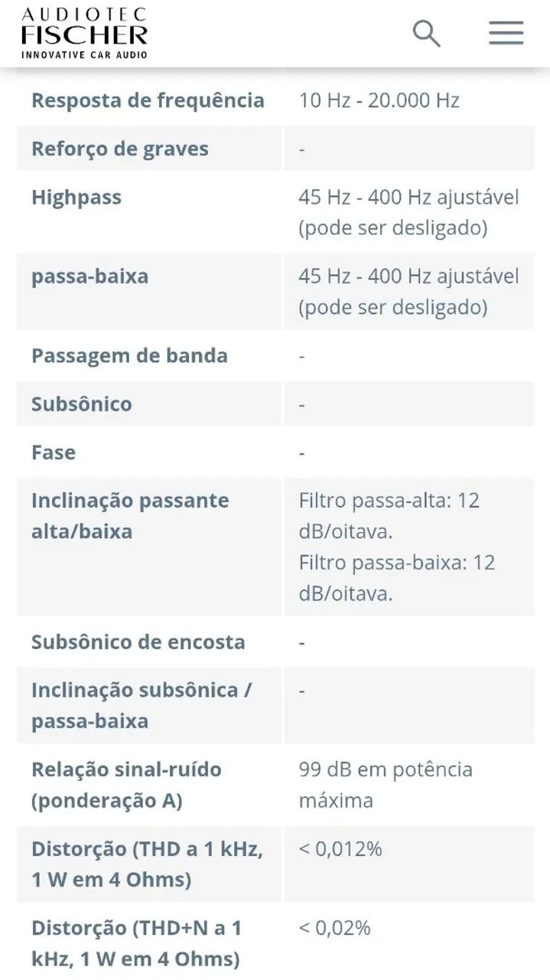Open the search magnifier icon

426,33
